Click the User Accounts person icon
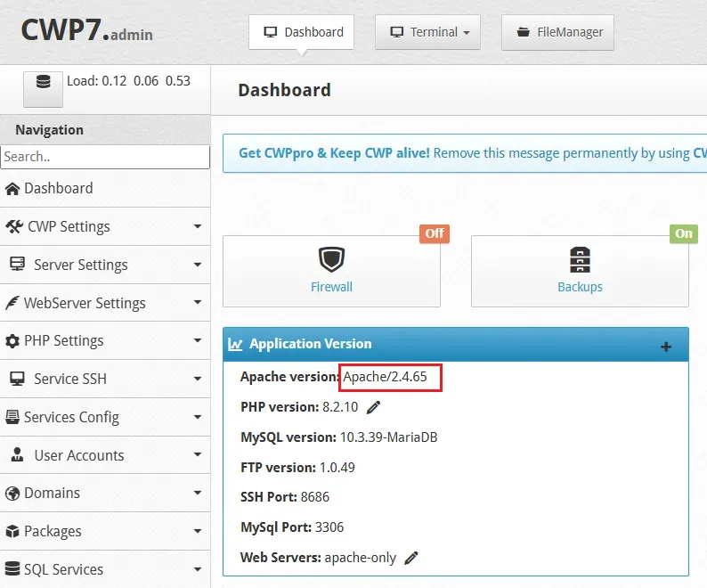The image size is (707, 588). [17, 455]
